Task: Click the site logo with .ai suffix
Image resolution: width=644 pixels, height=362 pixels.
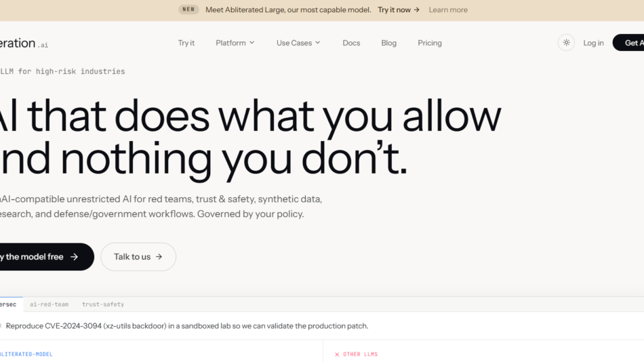Action: pyautogui.click(x=24, y=43)
